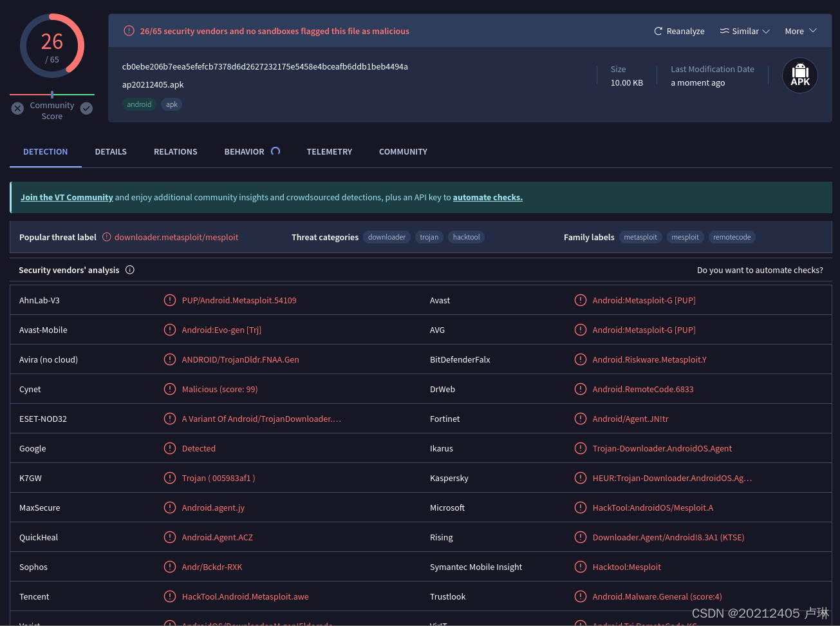Viewport: 840px width, 626px height.
Task: Click the community score upvote check icon
Action: (86, 108)
